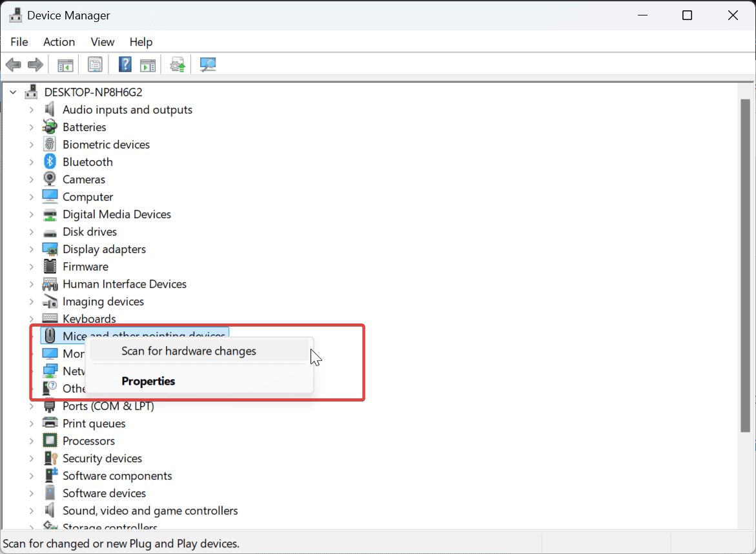Click the Forward arrow toolbar icon
The width and height of the screenshot is (756, 554).
click(36, 65)
